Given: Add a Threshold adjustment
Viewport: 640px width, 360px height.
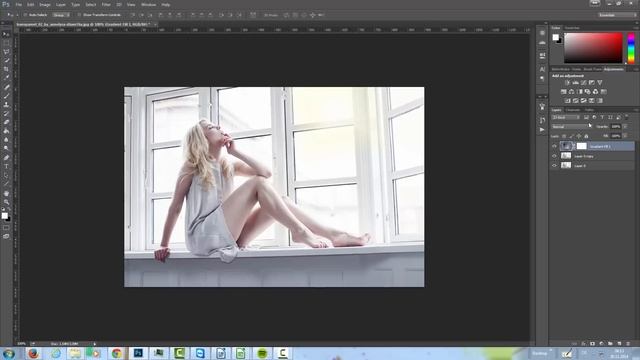Looking at the screenshot, I should (584, 101).
